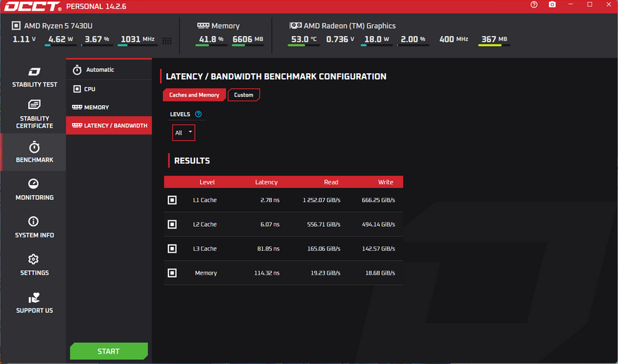The image size is (618, 364).
Task: Click the Memory latency 114.32 ns
Action: click(x=267, y=273)
